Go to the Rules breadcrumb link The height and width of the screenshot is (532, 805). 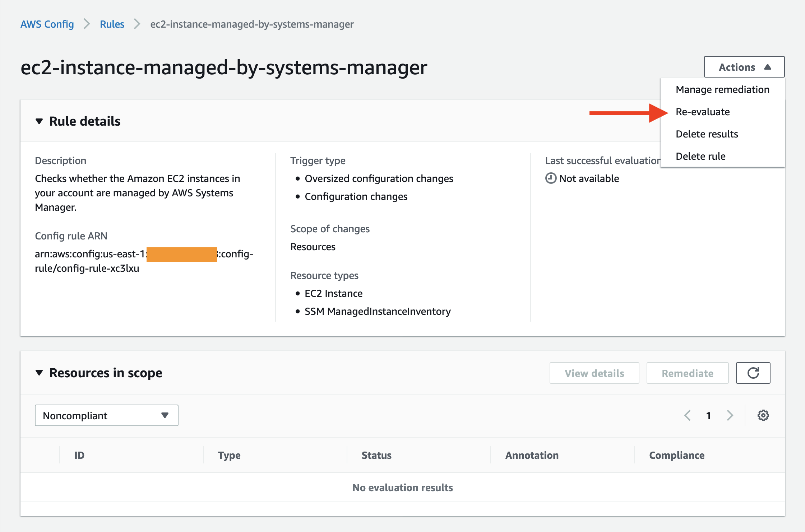(x=112, y=24)
